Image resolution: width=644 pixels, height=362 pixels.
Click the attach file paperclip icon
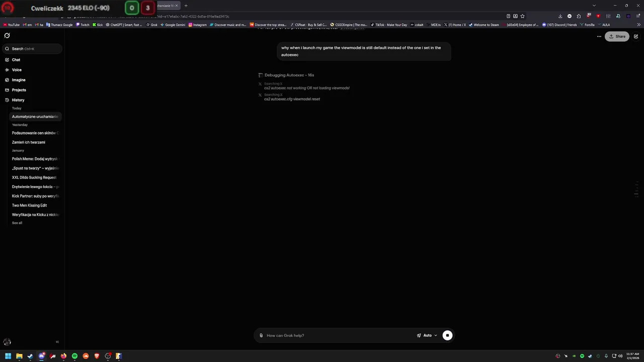pyautogui.click(x=261, y=335)
